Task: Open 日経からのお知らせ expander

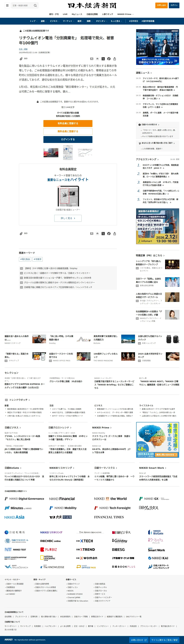Action: (149, 125)
